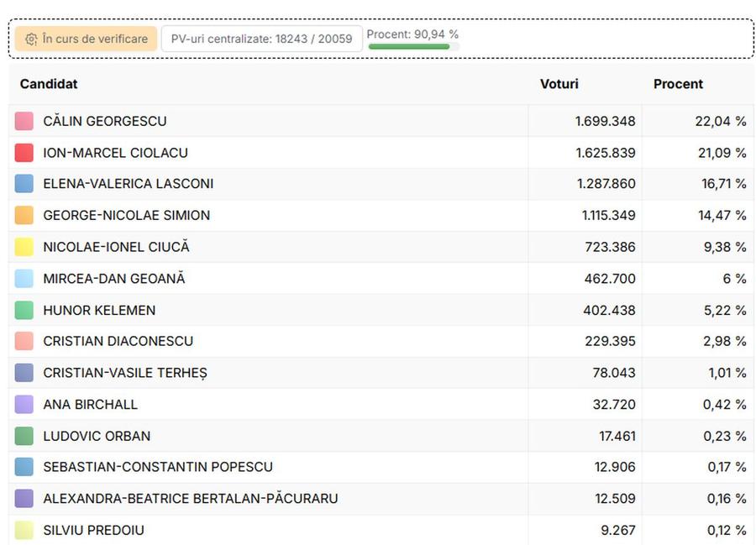Click the percentage 16,71 %
The width and height of the screenshot is (756, 545).
click(724, 184)
